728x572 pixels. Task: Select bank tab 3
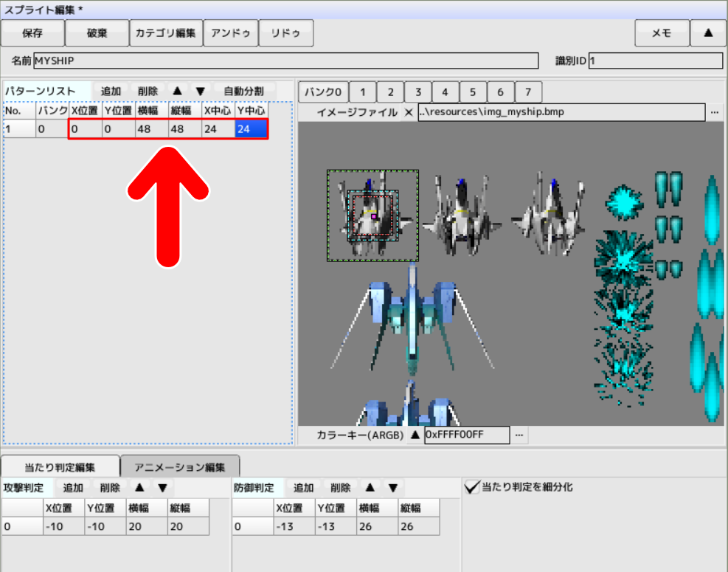coord(417,92)
